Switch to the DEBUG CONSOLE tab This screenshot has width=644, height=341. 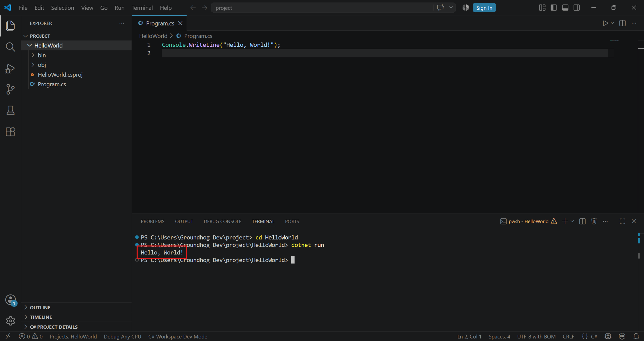[222, 221]
